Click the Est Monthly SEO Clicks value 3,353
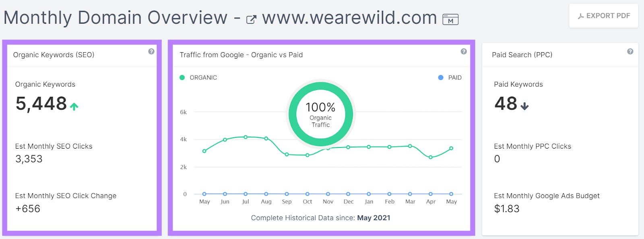The image size is (644, 239). coord(29,159)
